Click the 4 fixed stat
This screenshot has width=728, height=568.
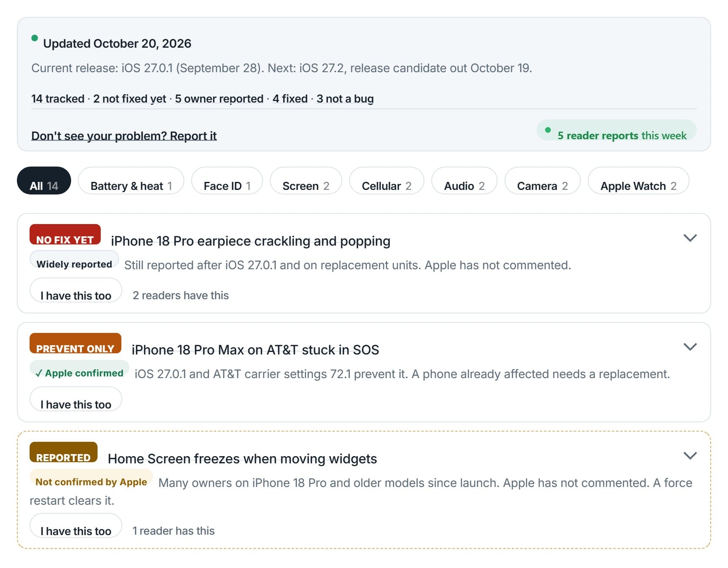click(x=290, y=99)
